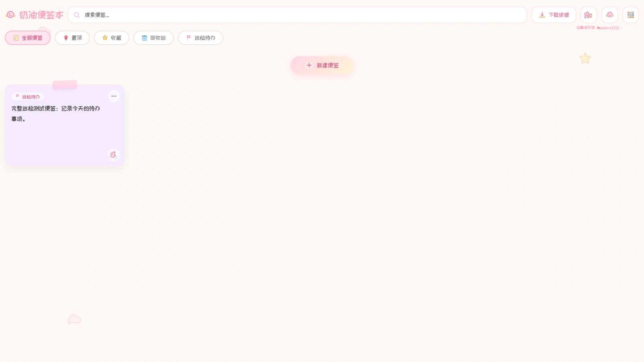Focus the 搜索便签 search field
644x362 pixels.
point(297,15)
